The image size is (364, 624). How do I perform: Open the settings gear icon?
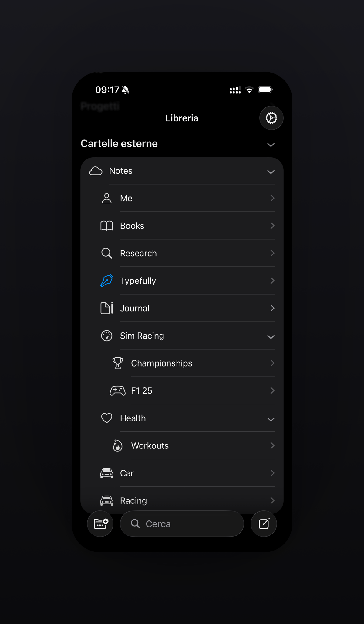click(271, 118)
